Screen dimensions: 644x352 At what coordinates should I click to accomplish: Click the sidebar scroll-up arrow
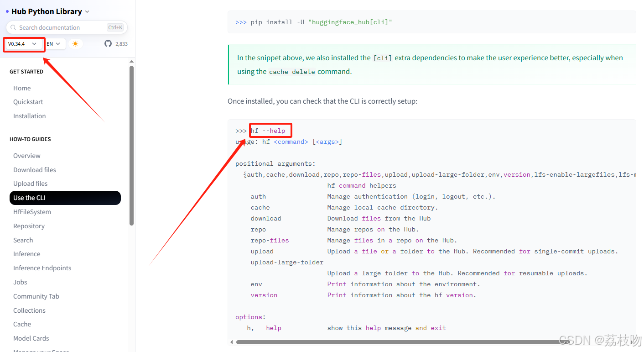tap(132, 62)
